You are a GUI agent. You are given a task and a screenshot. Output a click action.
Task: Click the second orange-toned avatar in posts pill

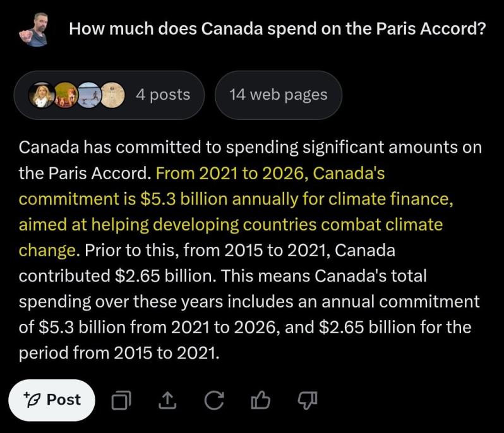pos(65,95)
